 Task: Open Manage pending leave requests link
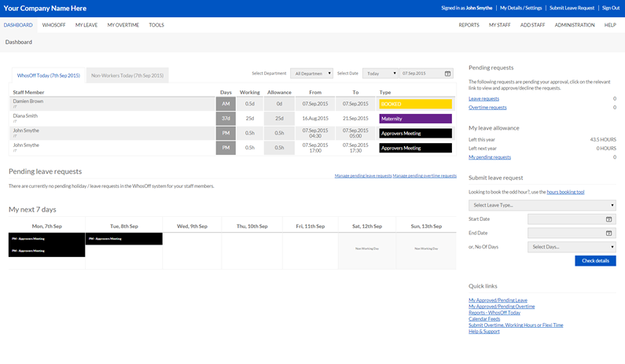[362, 176]
